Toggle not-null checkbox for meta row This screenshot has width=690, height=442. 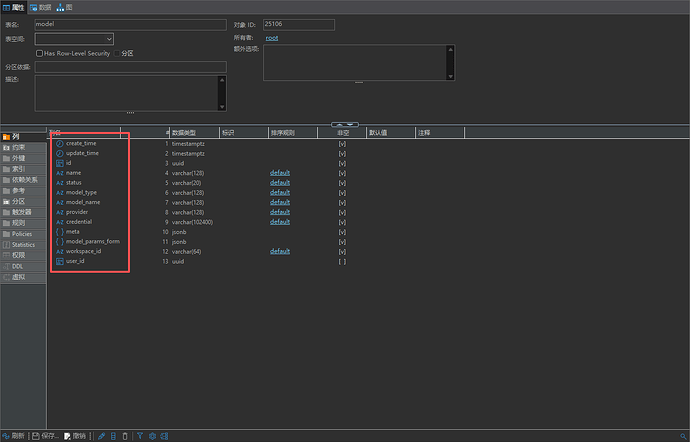coord(342,232)
